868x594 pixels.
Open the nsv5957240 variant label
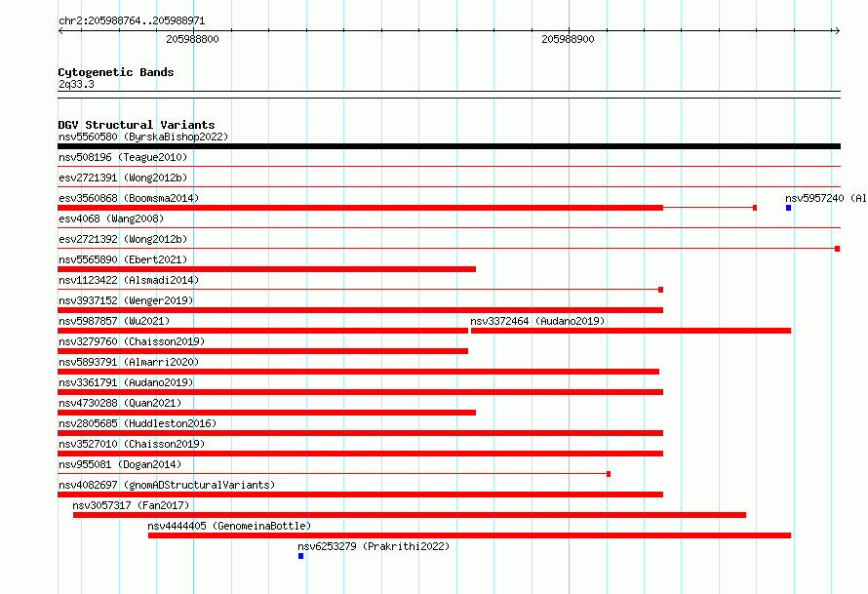tap(826, 198)
